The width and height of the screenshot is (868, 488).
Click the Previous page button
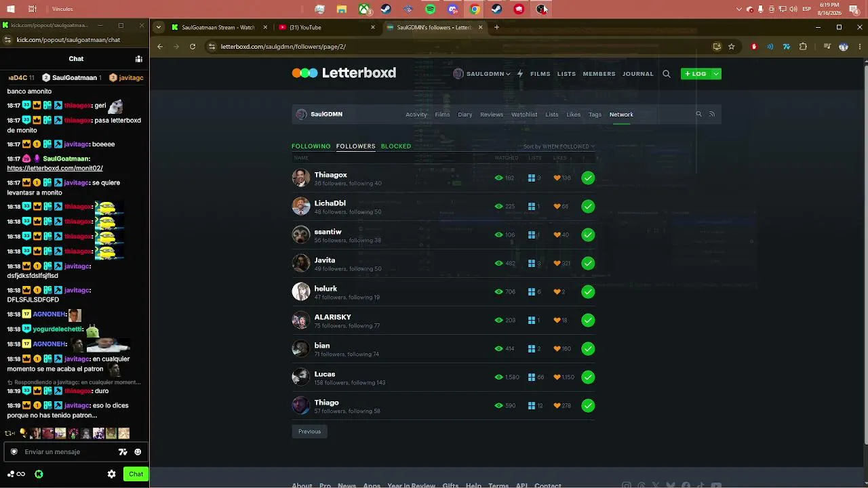(x=309, y=432)
